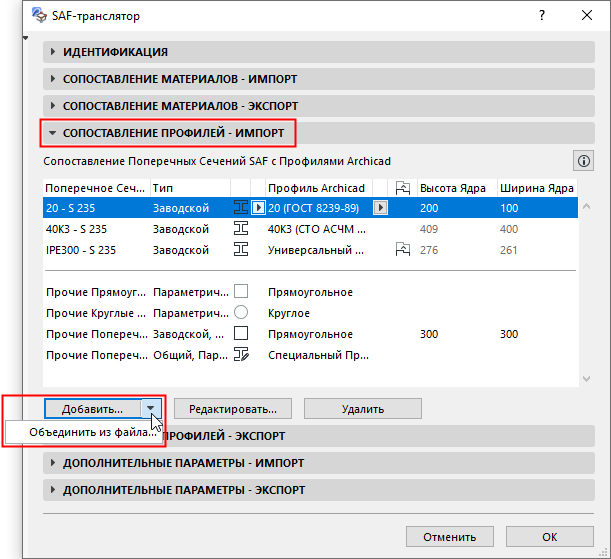Click the Отменить button
The height and width of the screenshot is (559, 611).
point(450,537)
